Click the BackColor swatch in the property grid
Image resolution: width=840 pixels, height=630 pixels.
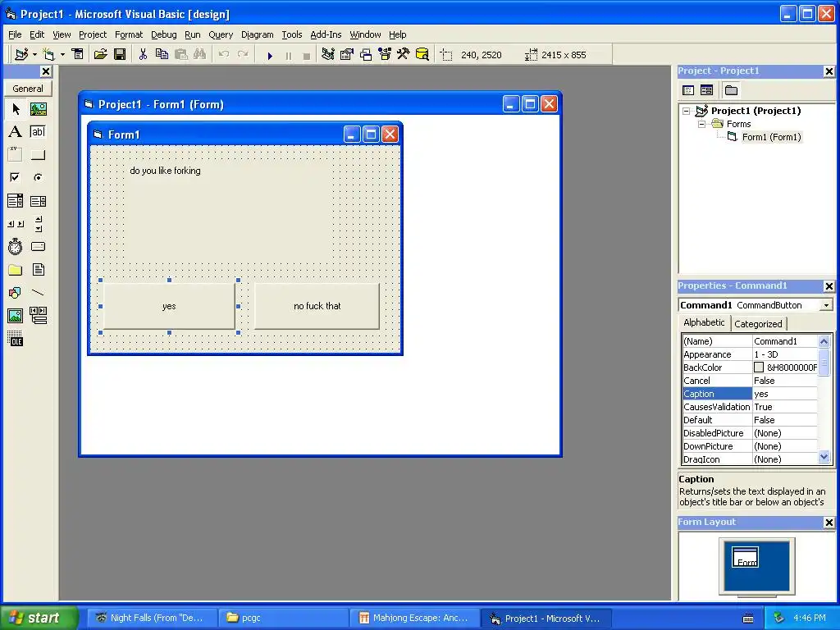click(x=759, y=367)
